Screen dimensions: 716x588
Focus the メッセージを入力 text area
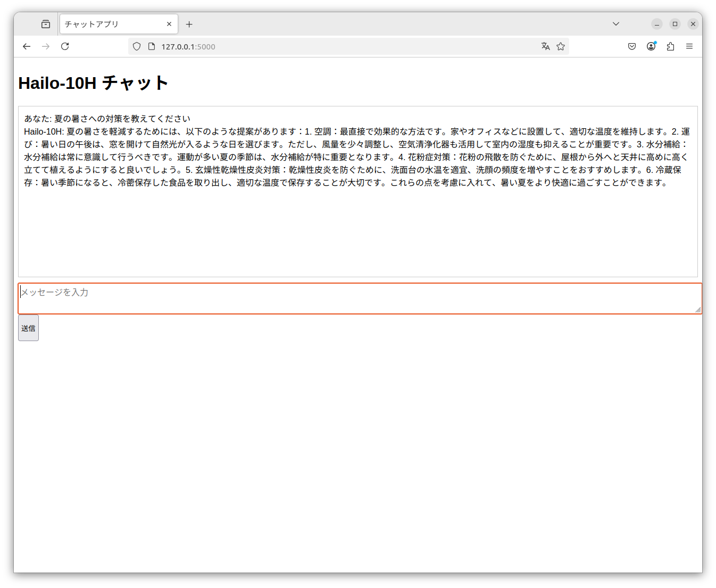tap(360, 299)
